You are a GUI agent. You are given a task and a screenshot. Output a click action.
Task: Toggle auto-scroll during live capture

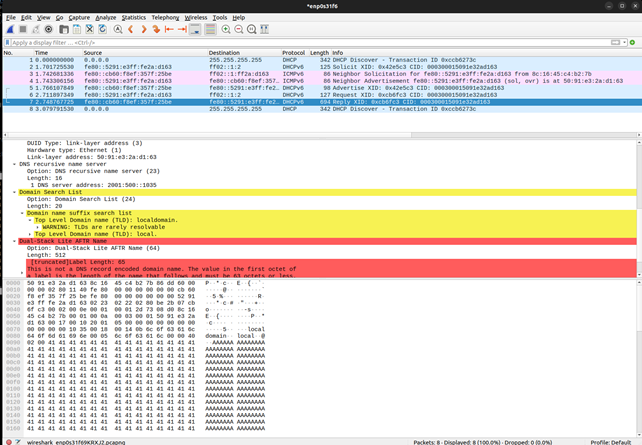[x=195, y=29]
